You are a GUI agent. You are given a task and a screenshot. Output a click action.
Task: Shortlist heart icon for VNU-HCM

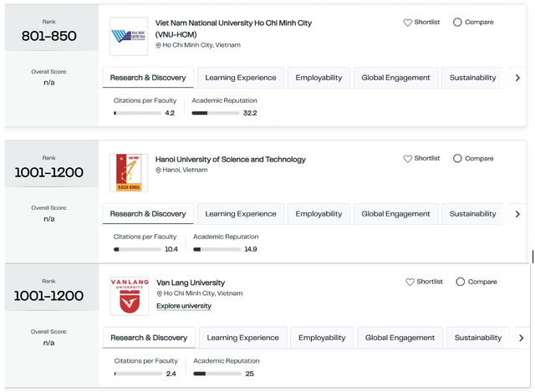pyautogui.click(x=407, y=23)
